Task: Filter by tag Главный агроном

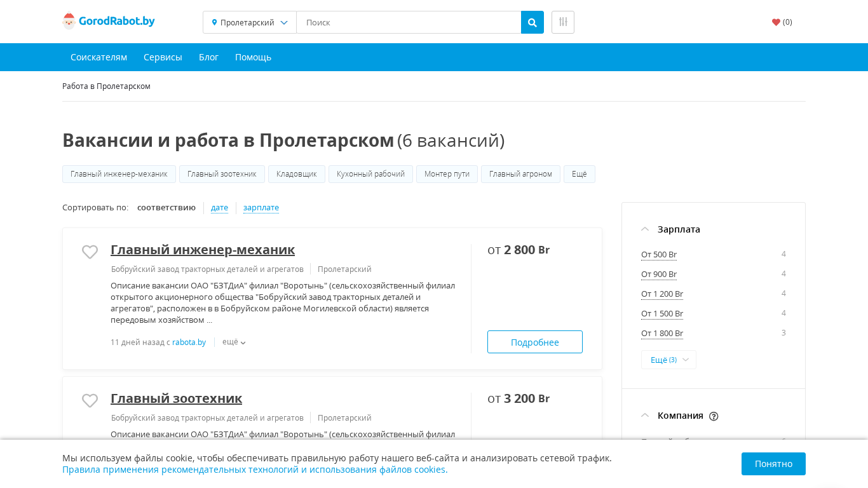Action: [x=520, y=174]
